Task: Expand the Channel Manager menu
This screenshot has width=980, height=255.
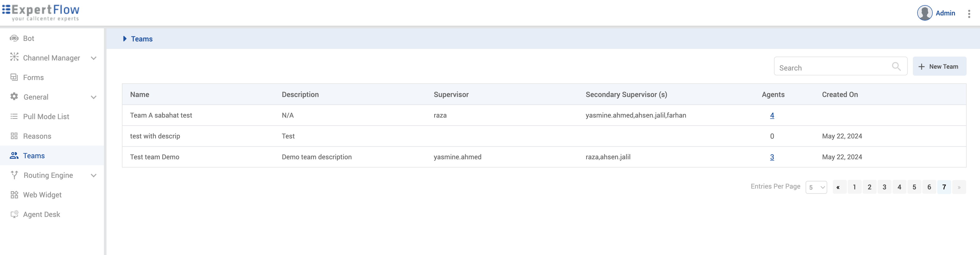Action: click(x=94, y=58)
